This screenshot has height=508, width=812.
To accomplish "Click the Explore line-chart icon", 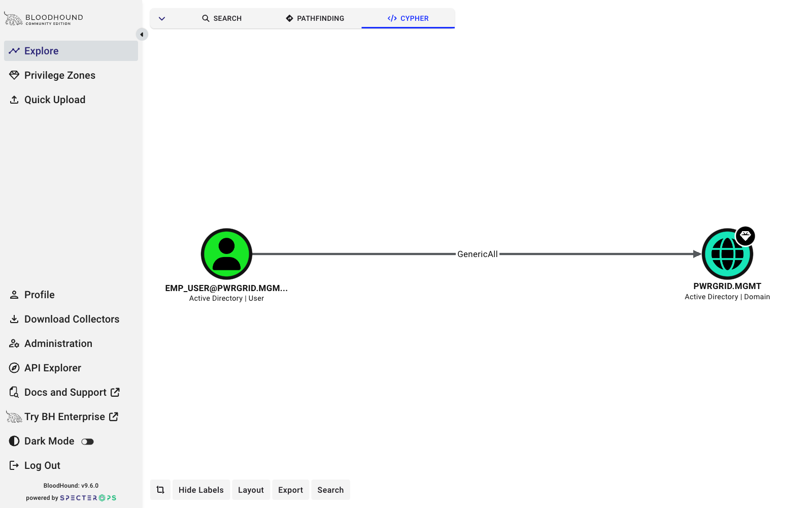I will click(14, 51).
